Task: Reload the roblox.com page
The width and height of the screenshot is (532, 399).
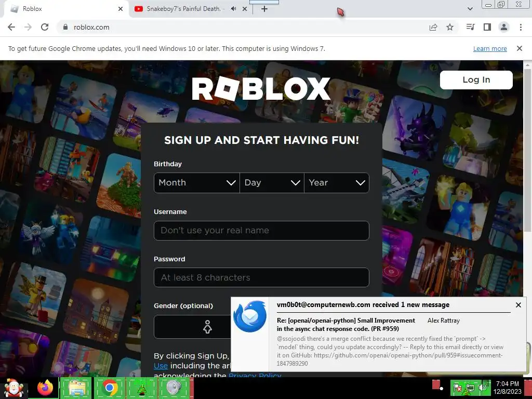Action: tap(45, 27)
